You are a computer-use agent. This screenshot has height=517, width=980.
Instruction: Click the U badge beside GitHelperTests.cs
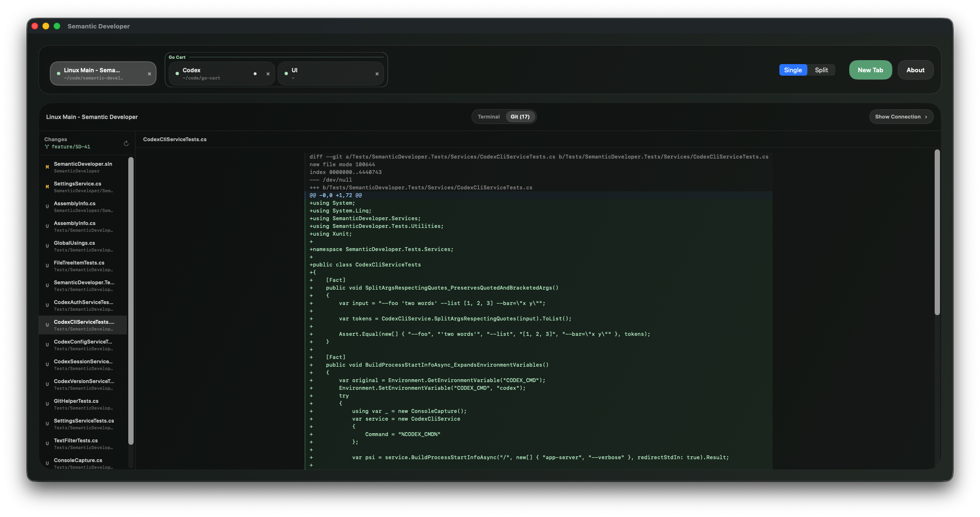click(47, 404)
